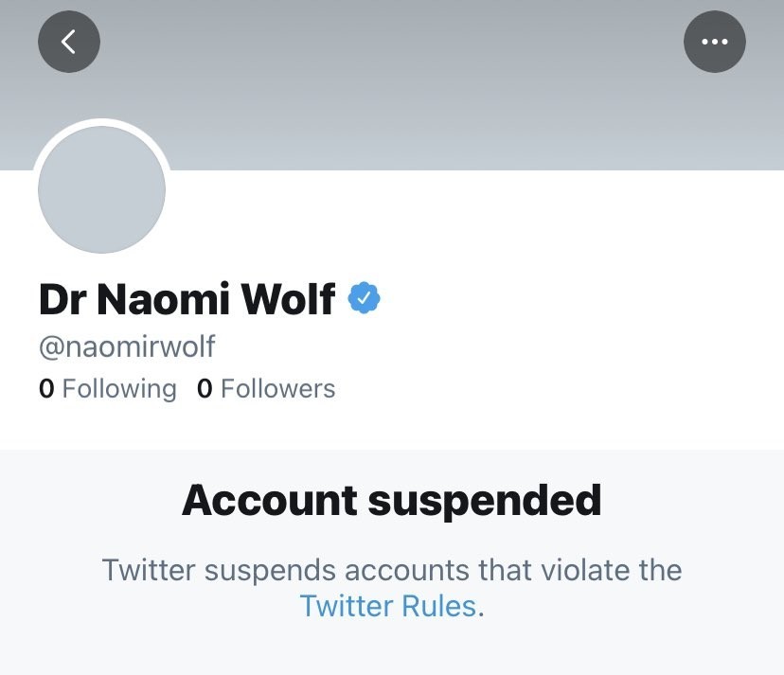Tap the "Dr" prefix in the profile name
784x675 pixels.
62,299
